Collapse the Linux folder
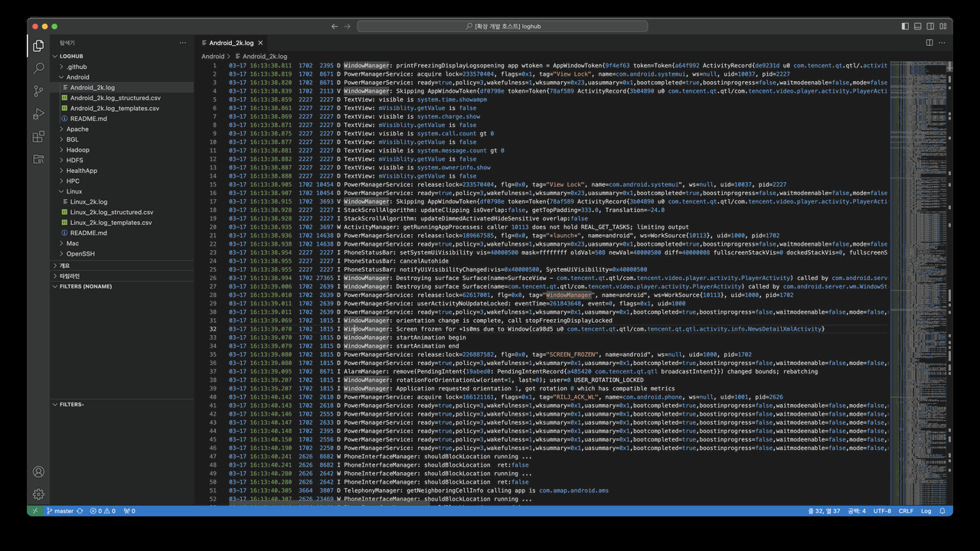The height and width of the screenshot is (551, 980). coord(122,191)
